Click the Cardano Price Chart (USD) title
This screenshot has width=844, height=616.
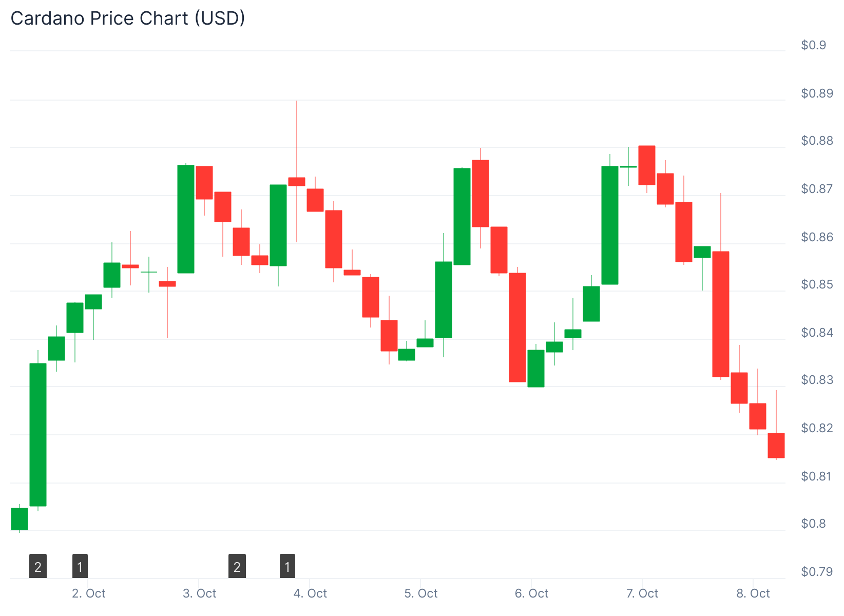[x=128, y=18]
